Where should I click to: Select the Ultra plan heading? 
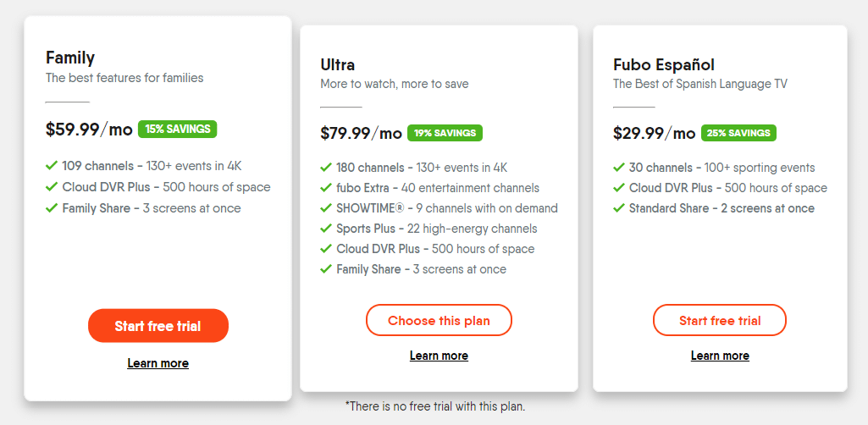point(338,64)
